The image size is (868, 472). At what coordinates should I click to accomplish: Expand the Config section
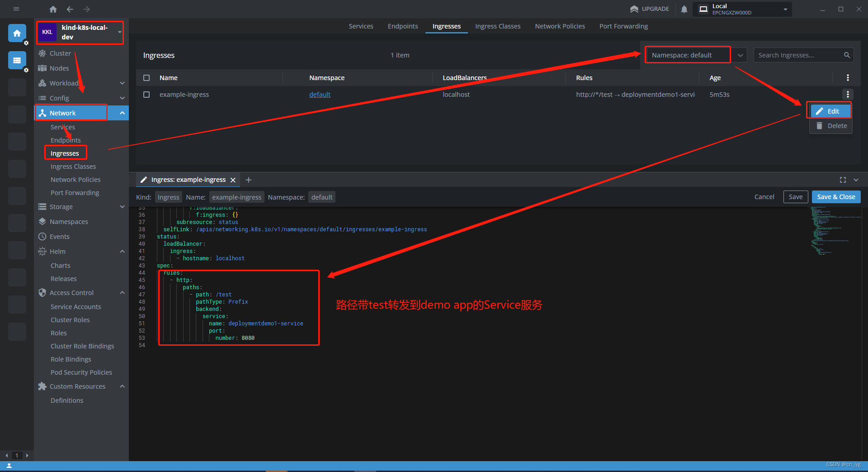point(122,98)
